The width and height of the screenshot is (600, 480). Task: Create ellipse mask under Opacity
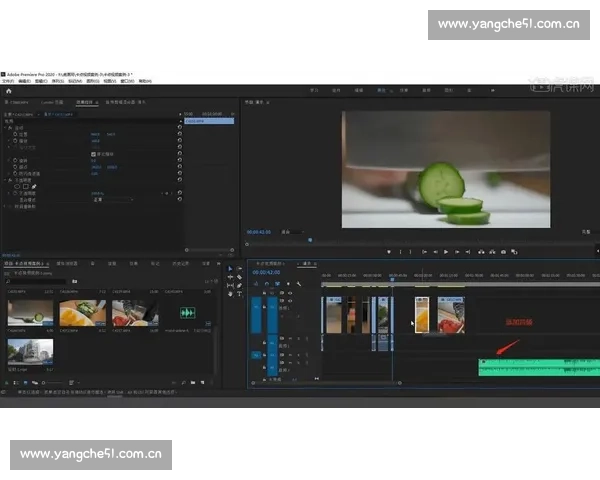[x=17, y=186]
